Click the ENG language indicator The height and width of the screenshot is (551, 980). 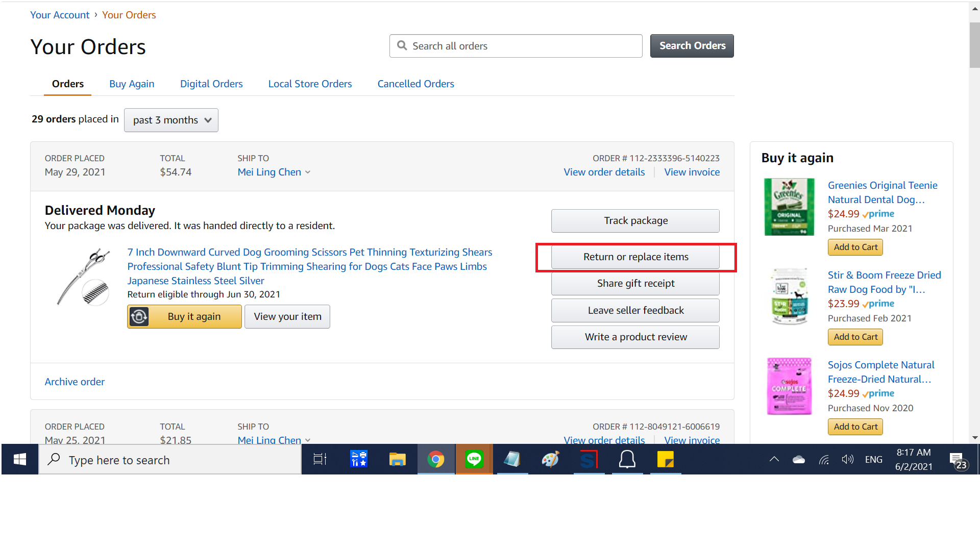[874, 460]
